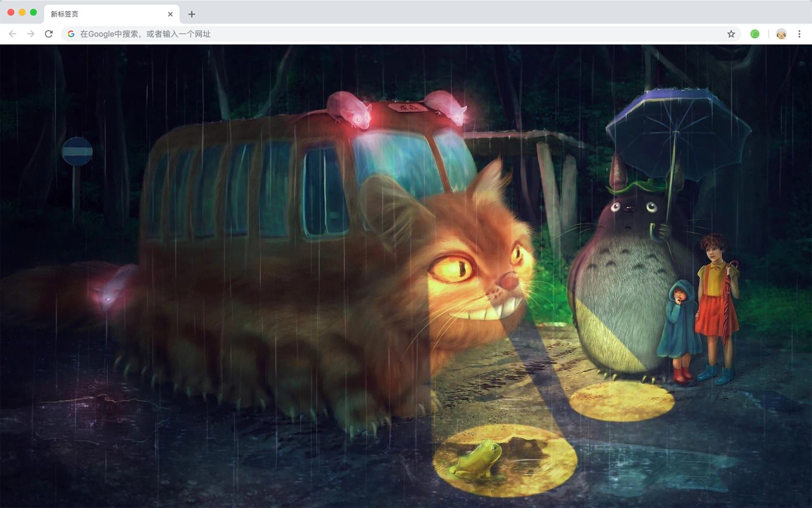Go back to the previous page
This screenshot has height=508, width=812.
coord(13,34)
